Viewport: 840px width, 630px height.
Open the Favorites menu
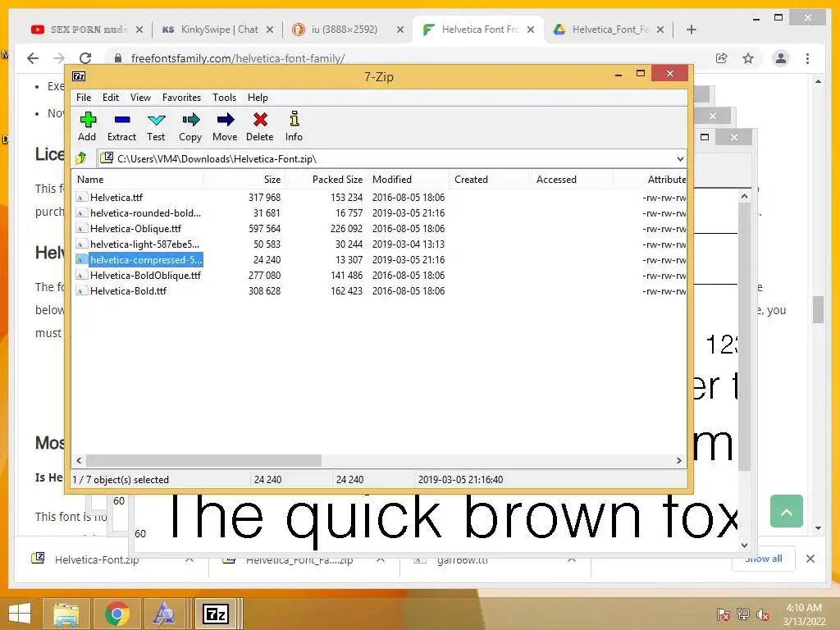181,98
